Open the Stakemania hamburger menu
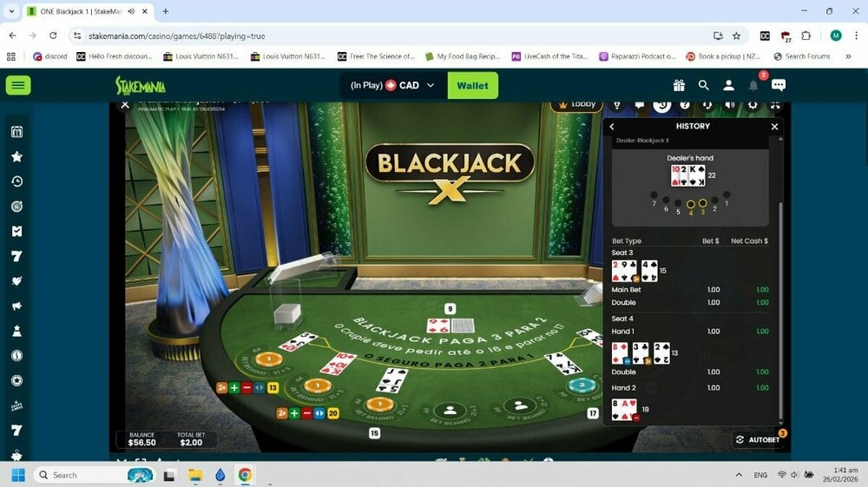 [x=18, y=85]
